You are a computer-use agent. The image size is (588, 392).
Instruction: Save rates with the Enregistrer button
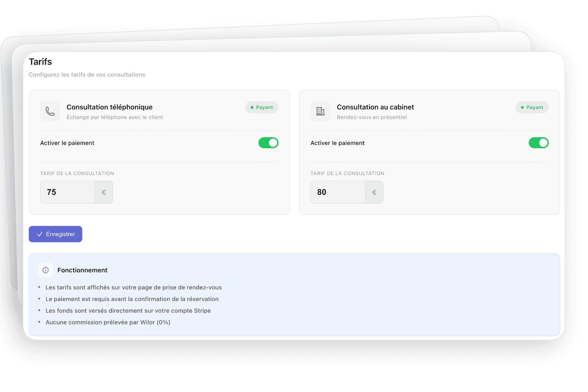point(55,234)
